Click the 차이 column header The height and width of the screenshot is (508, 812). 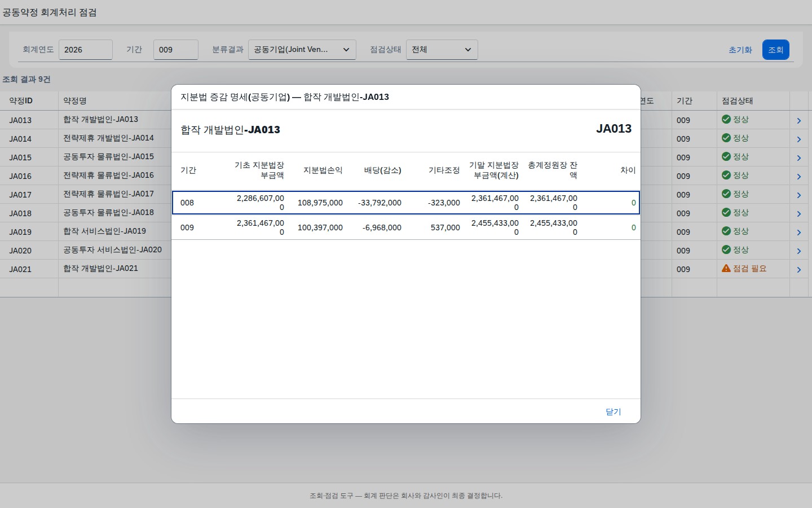[628, 170]
